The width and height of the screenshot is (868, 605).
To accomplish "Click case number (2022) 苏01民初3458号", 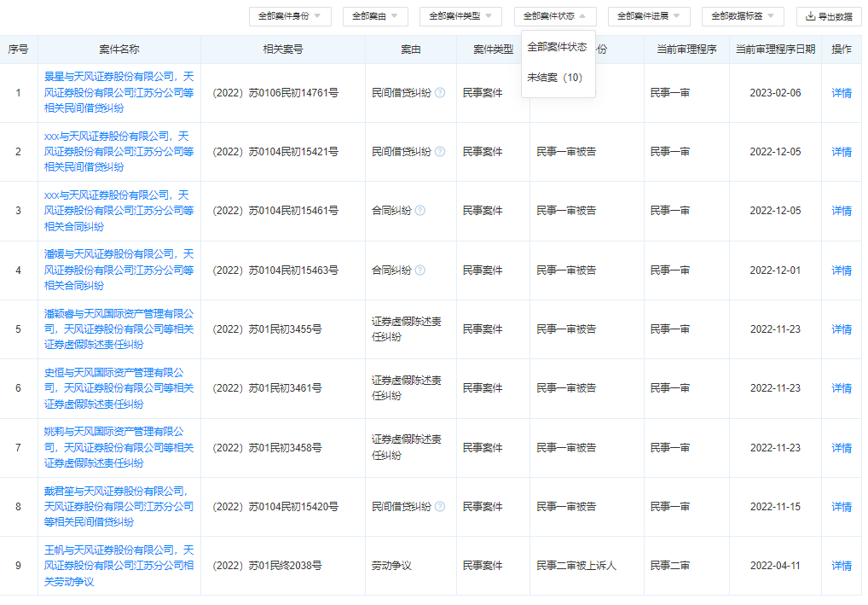I will [267, 448].
